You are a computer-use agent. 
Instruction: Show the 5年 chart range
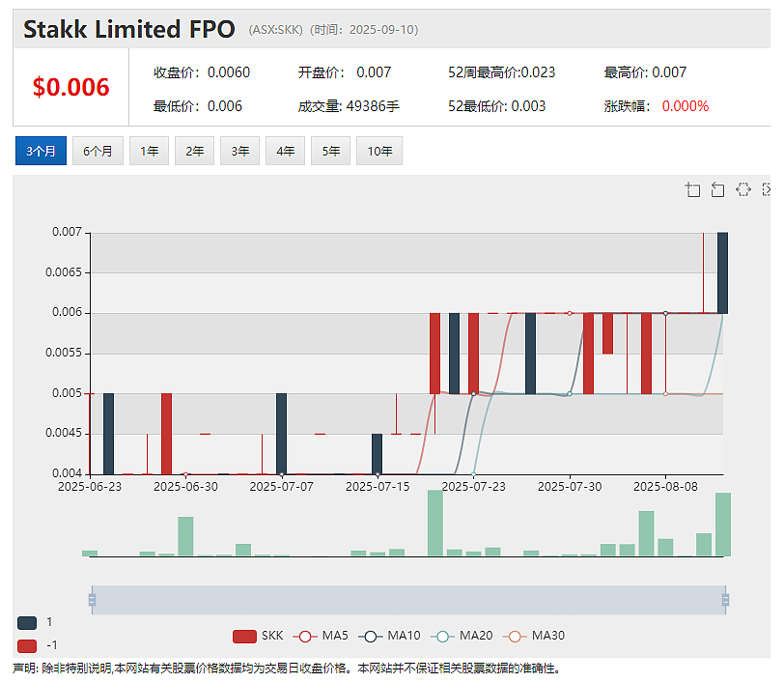click(x=331, y=151)
